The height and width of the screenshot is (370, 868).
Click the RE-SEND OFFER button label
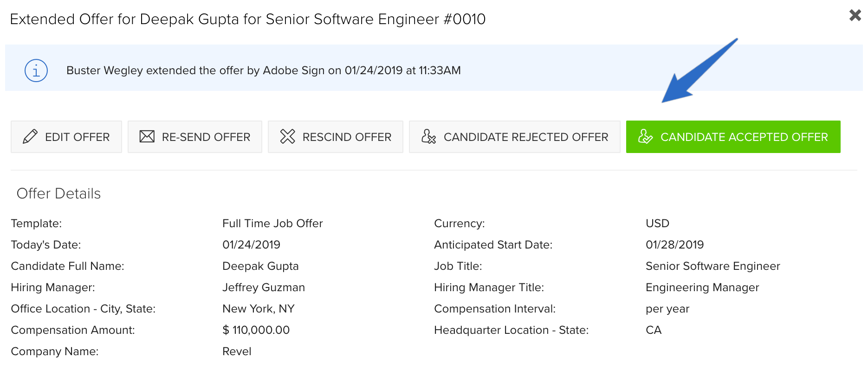(x=206, y=137)
